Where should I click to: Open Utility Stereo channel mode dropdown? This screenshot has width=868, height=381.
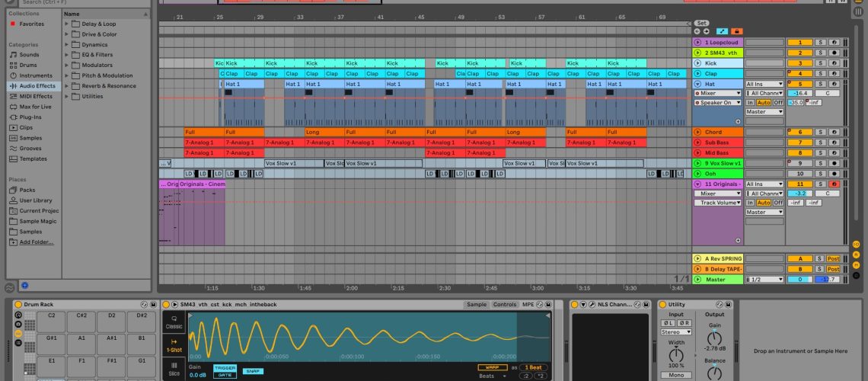pos(676,332)
